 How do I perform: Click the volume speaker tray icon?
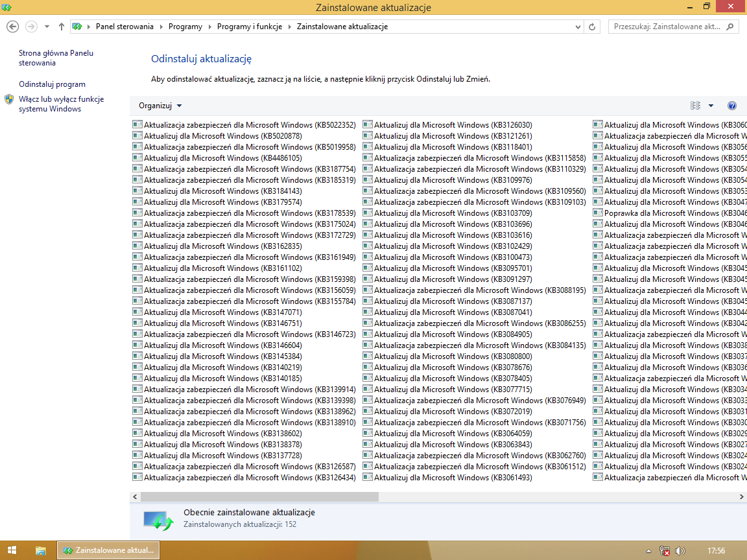(x=680, y=550)
